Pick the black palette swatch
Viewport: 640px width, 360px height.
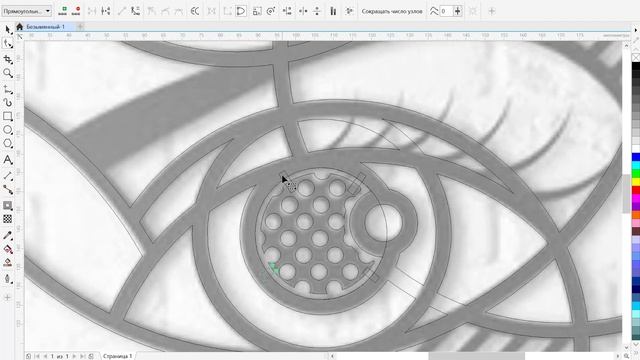tap(636, 67)
